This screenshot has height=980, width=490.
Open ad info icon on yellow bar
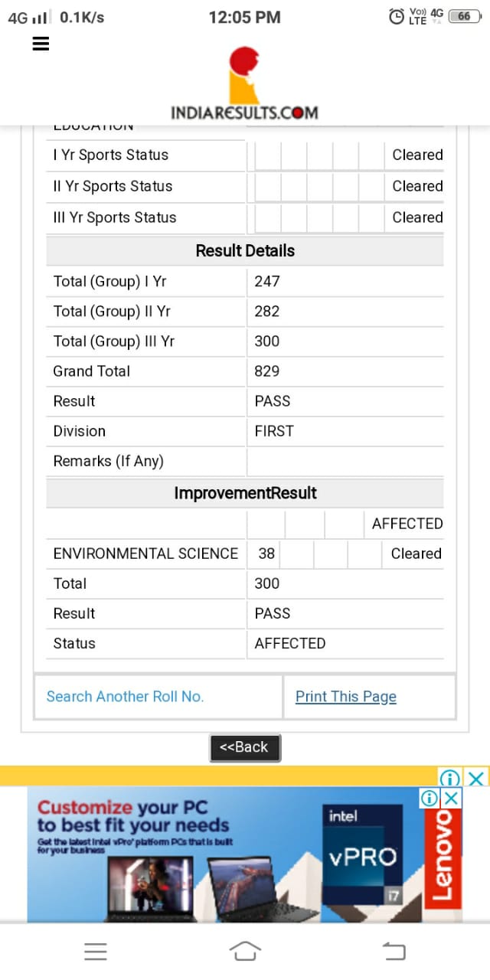click(x=449, y=778)
